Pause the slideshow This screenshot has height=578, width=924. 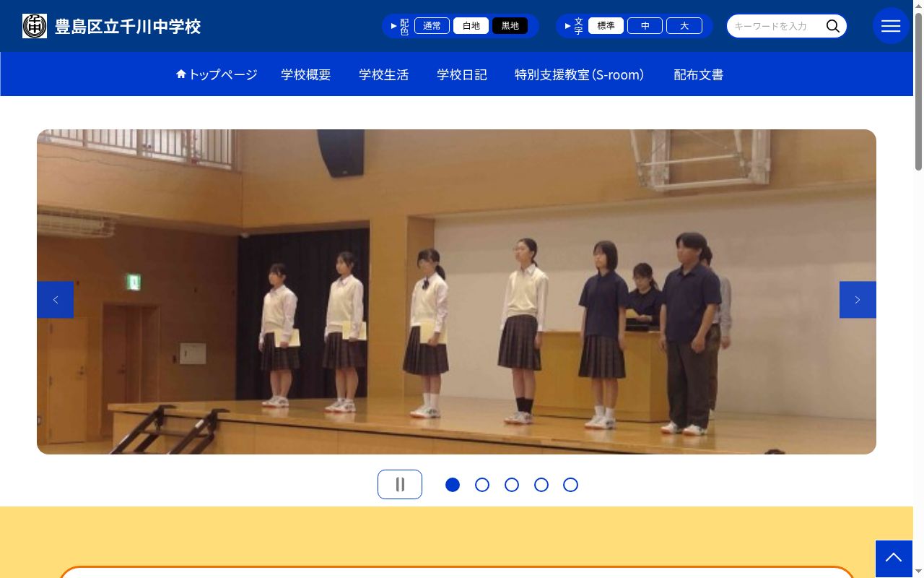(x=400, y=485)
